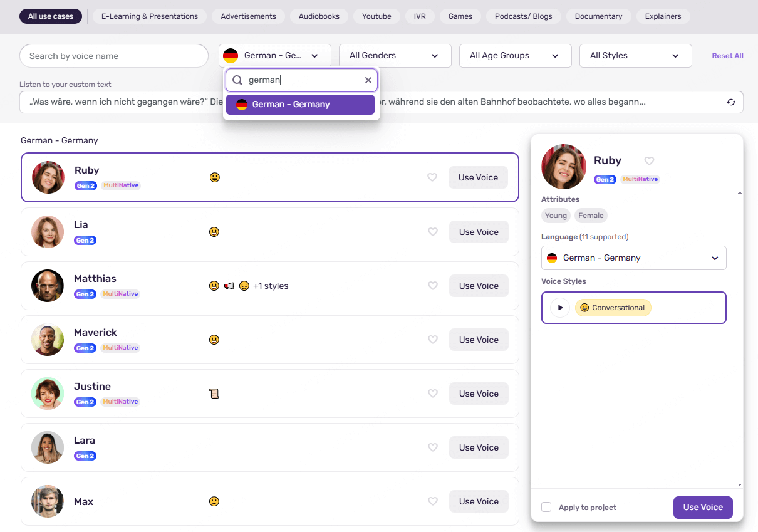Switch to the Audiobooks use case tab
758x532 pixels.
pyautogui.click(x=319, y=16)
